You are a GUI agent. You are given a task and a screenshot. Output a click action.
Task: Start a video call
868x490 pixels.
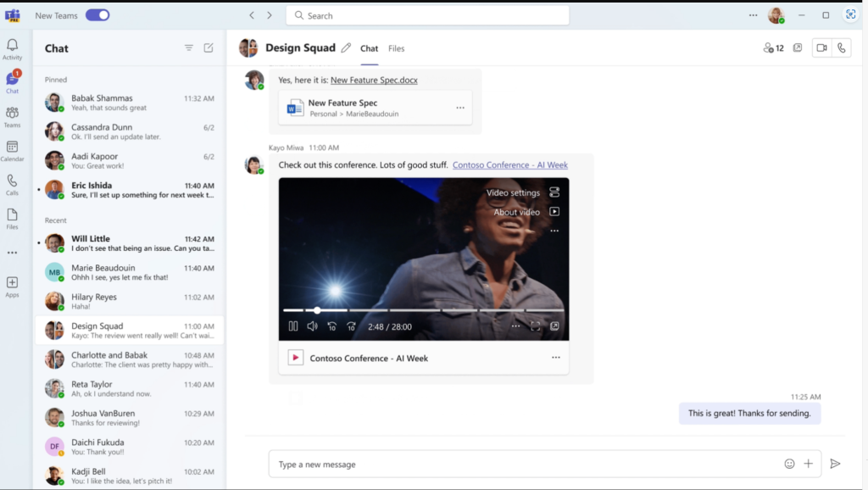[822, 48]
